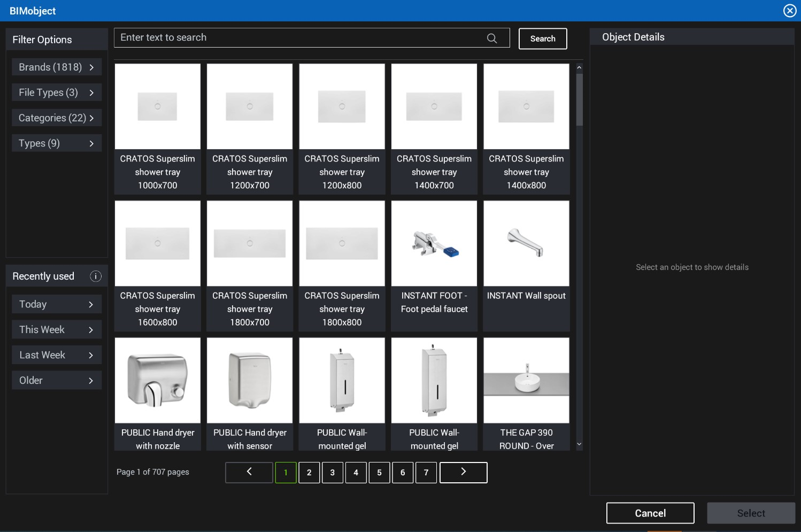Viewport: 801px width, 532px height.
Task: Expand the Categories (22) filter
Action: click(x=57, y=118)
